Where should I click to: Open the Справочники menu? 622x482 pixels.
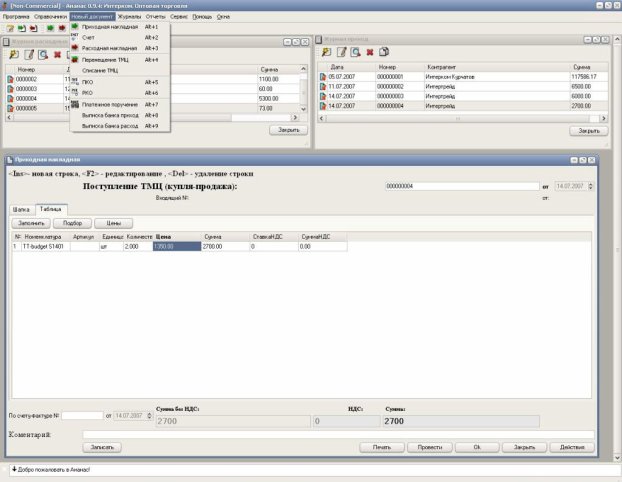[50, 17]
